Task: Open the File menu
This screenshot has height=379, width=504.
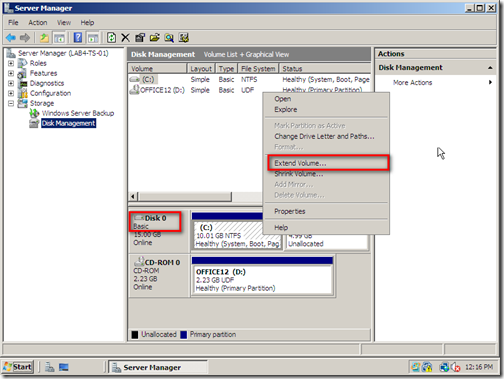Action: pos(13,22)
